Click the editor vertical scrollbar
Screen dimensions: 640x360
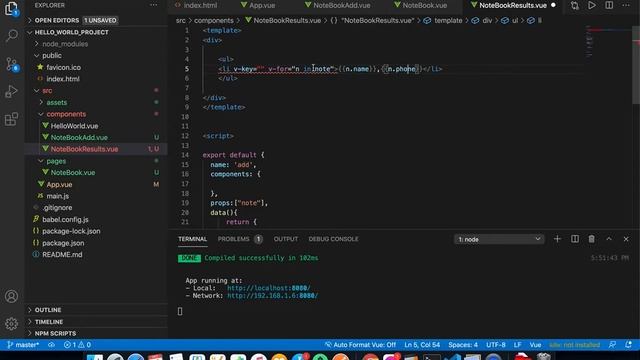point(636,65)
